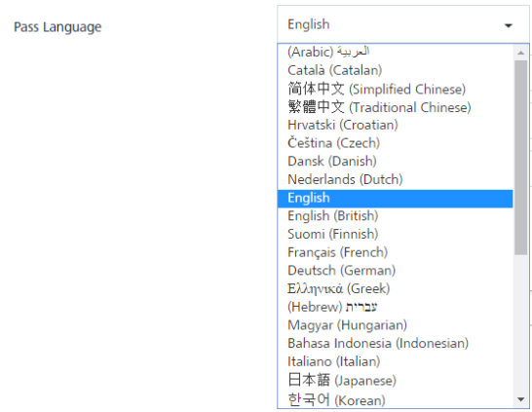Select Dansk (Danish) in the list

click(396, 161)
